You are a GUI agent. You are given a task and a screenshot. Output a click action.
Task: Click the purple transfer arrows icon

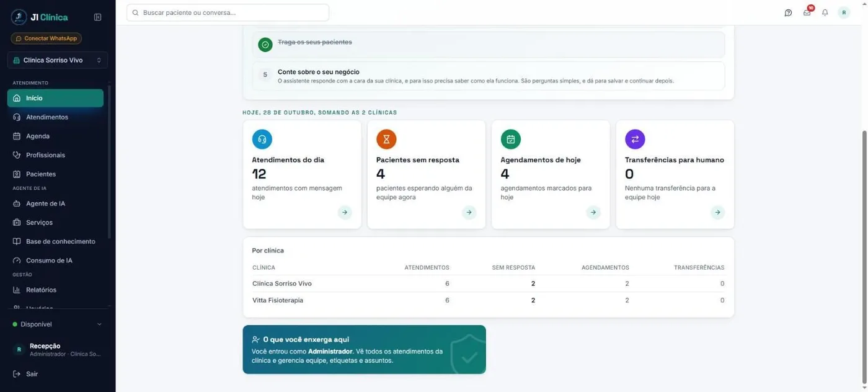pos(635,139)
